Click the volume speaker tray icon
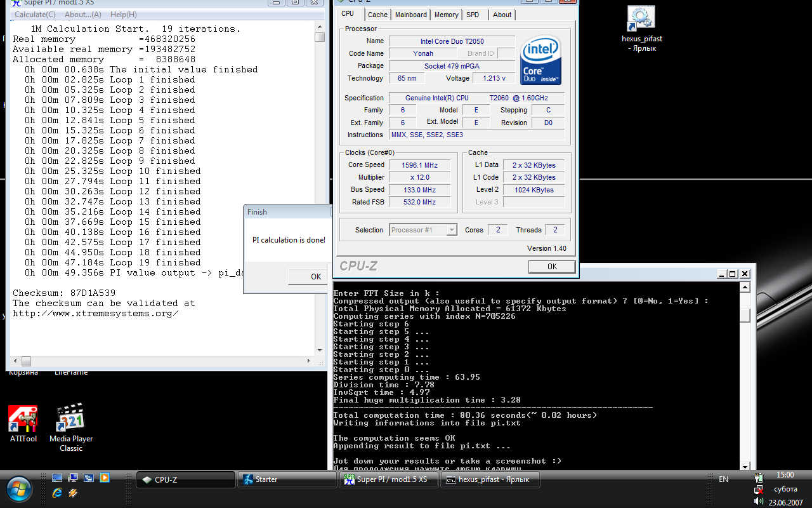 (758, 501)
